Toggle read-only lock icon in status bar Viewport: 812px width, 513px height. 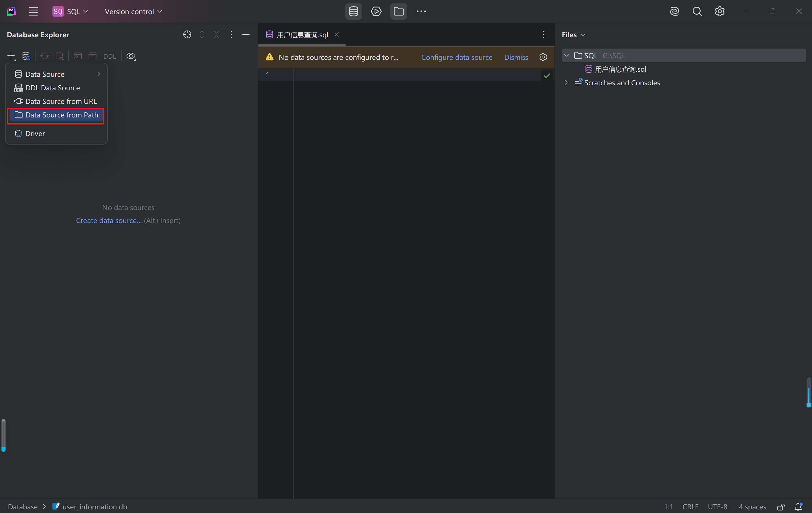click(781, 507)
